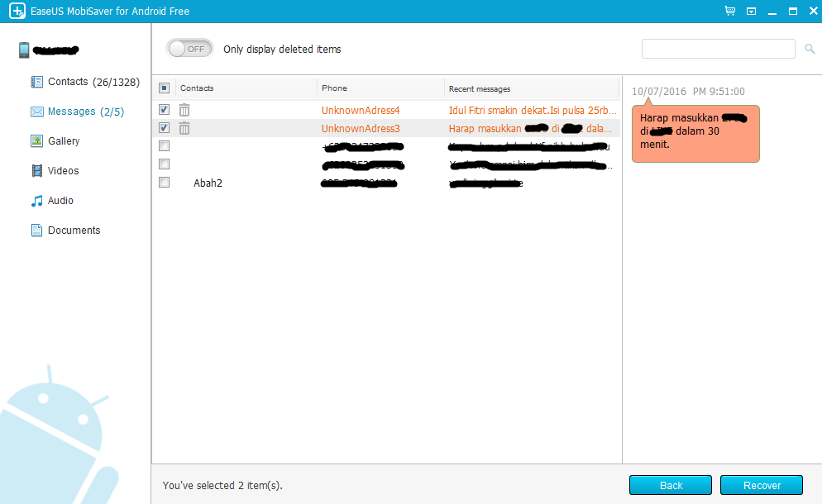Image resolution: width=822 pixels, height=504 pixels.
Task: Open the Audio category
Action: pos(60,201)
